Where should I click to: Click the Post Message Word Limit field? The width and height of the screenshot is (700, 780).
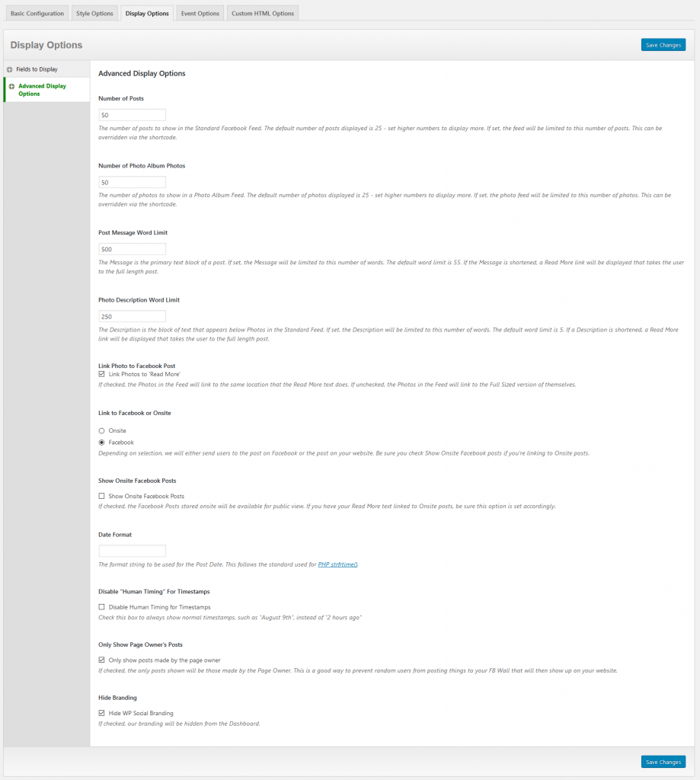[x=133, y=249]
